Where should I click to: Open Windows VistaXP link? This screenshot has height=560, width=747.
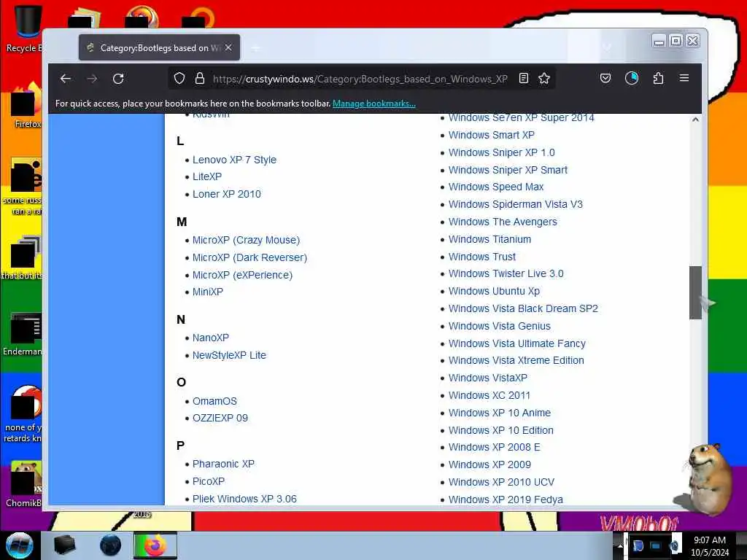(x=488, y=378)
